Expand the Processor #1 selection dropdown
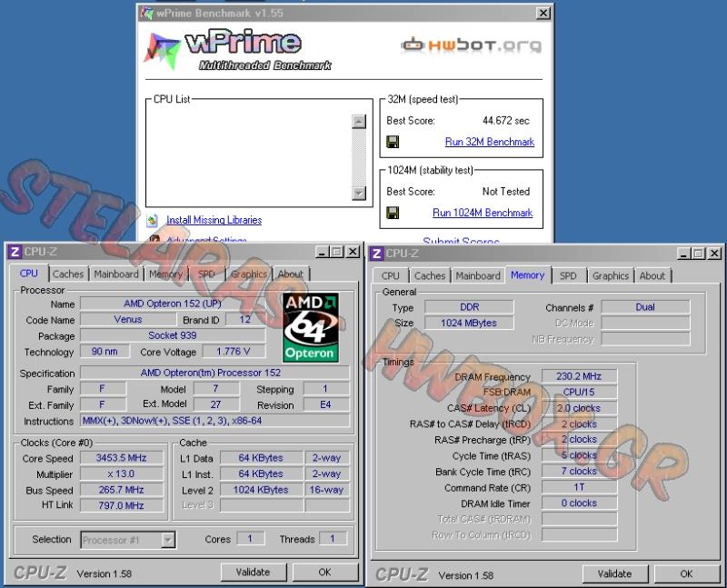The image size is (727, 588). point(168,540)
